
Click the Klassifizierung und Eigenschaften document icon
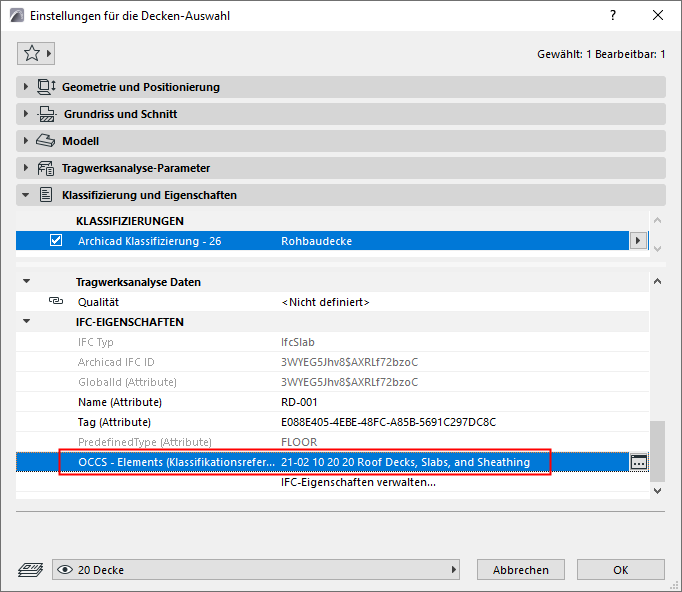click(46, 195)
